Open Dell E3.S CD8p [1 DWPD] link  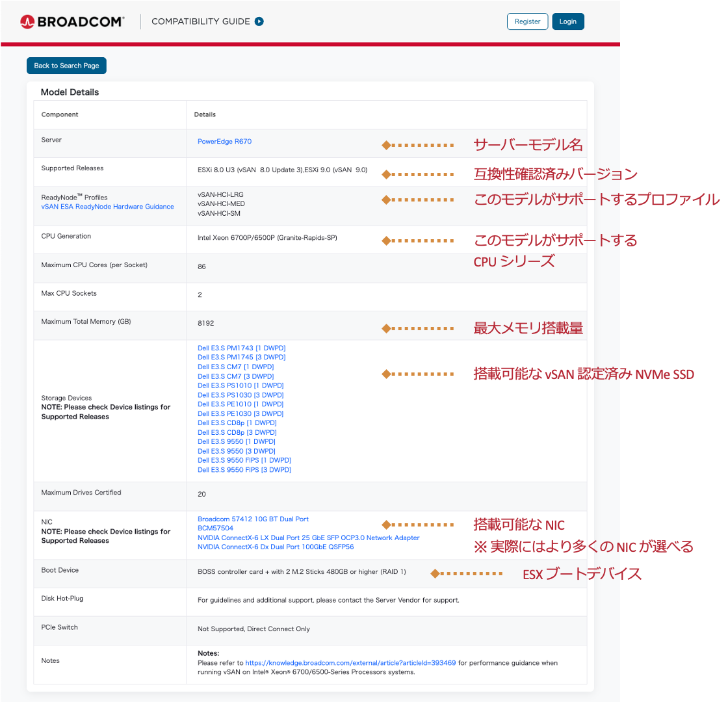click(x=237, y=422)
